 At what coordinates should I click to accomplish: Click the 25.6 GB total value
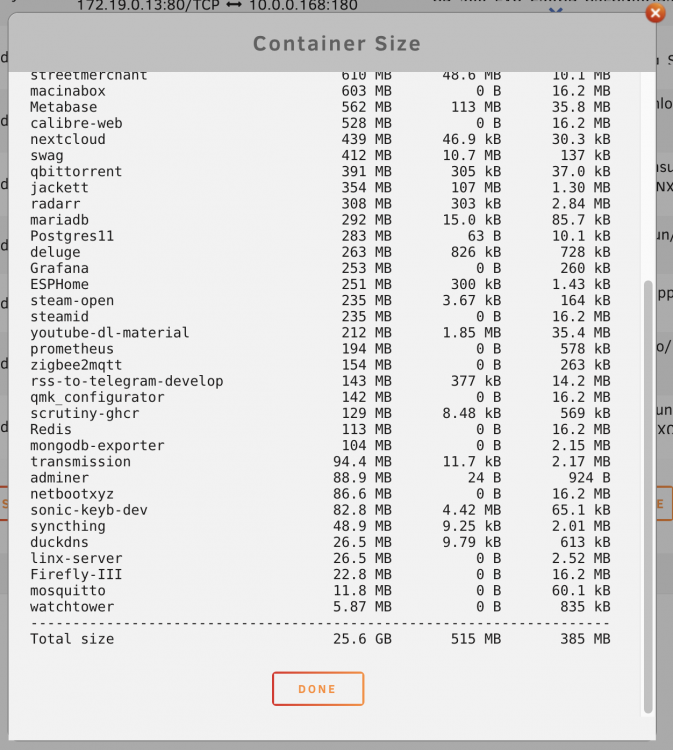(x=362, y=639)
